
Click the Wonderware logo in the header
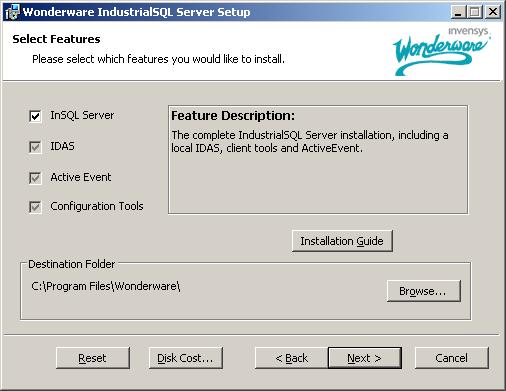point(441,52)
